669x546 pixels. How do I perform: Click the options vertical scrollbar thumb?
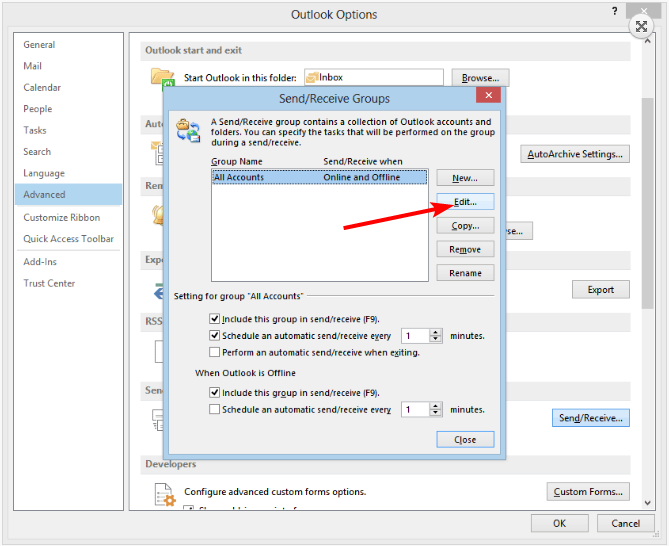(x=648, y=203)
